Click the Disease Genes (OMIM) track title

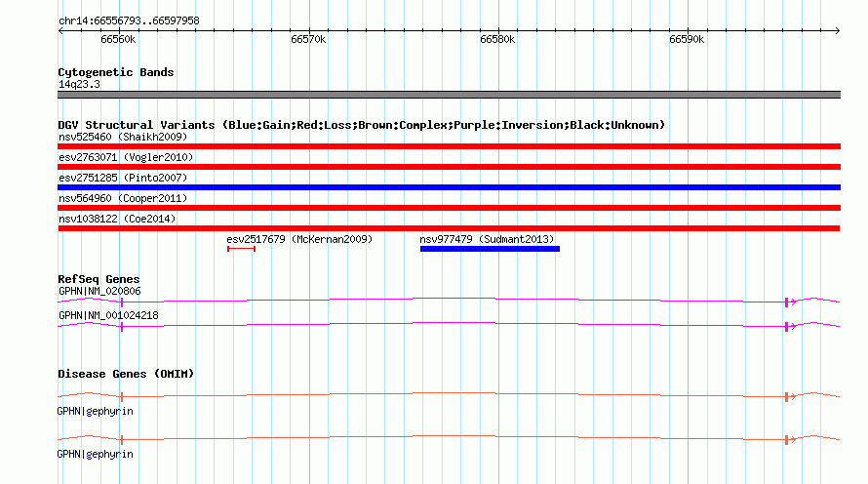click(126, 374)
